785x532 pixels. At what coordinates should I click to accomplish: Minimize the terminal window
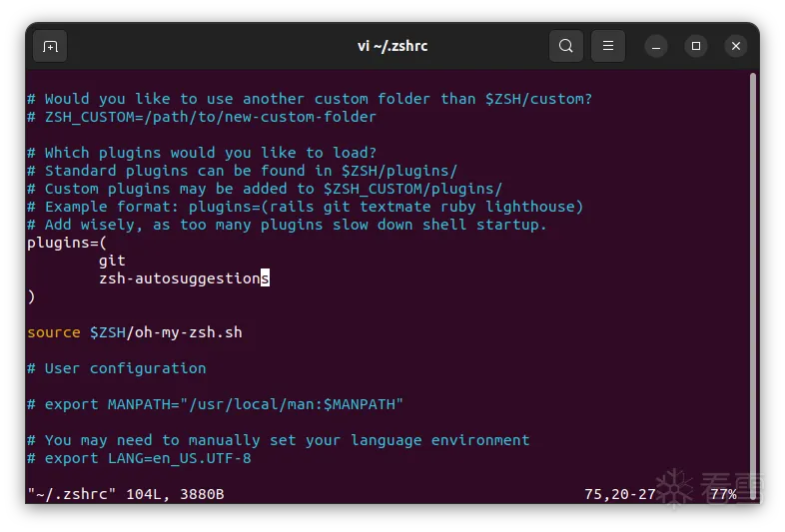pos(656,46)
